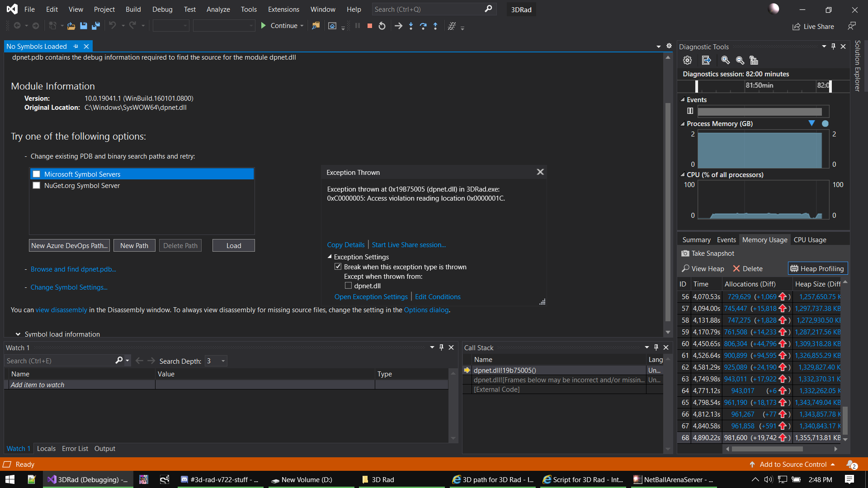This screenshot has height=488, width=868.
Task: Open the Extensions menu
Action: [283, 9]
